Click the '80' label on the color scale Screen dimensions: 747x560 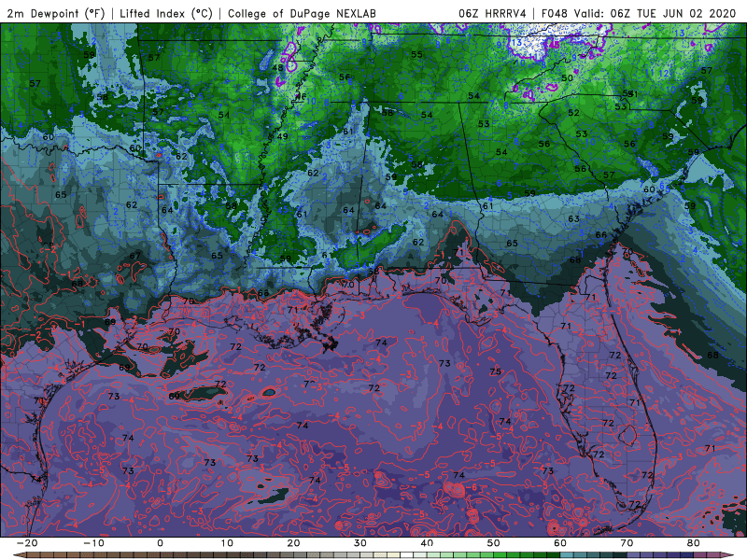click(x=694, y=543)
